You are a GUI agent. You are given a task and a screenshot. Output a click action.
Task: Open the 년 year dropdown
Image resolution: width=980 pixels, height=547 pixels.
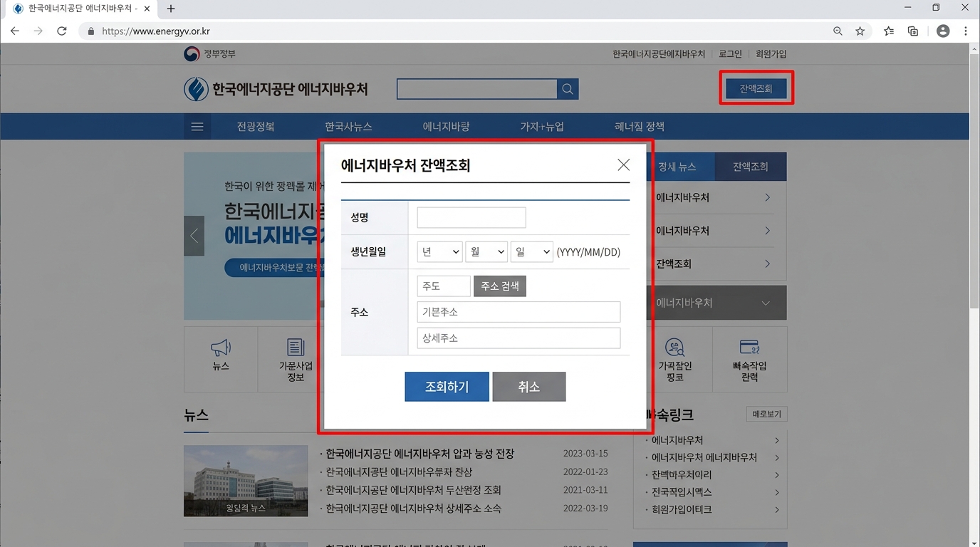439,251
